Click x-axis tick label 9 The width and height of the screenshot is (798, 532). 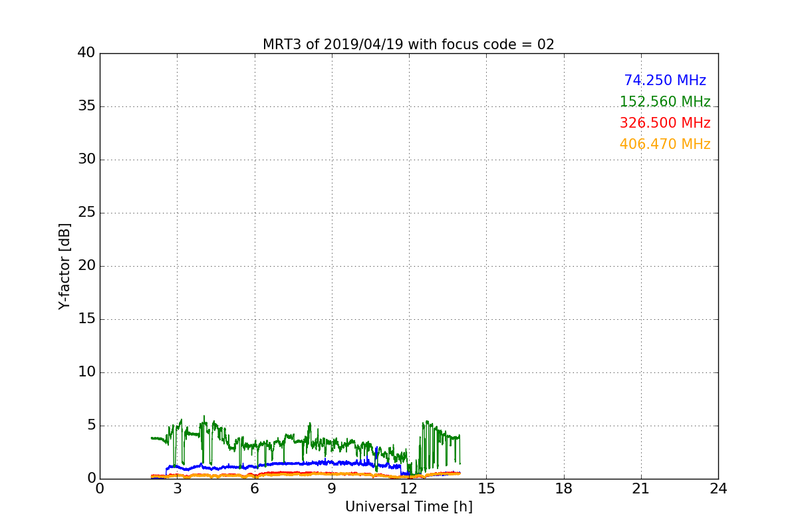coord(332,489)
